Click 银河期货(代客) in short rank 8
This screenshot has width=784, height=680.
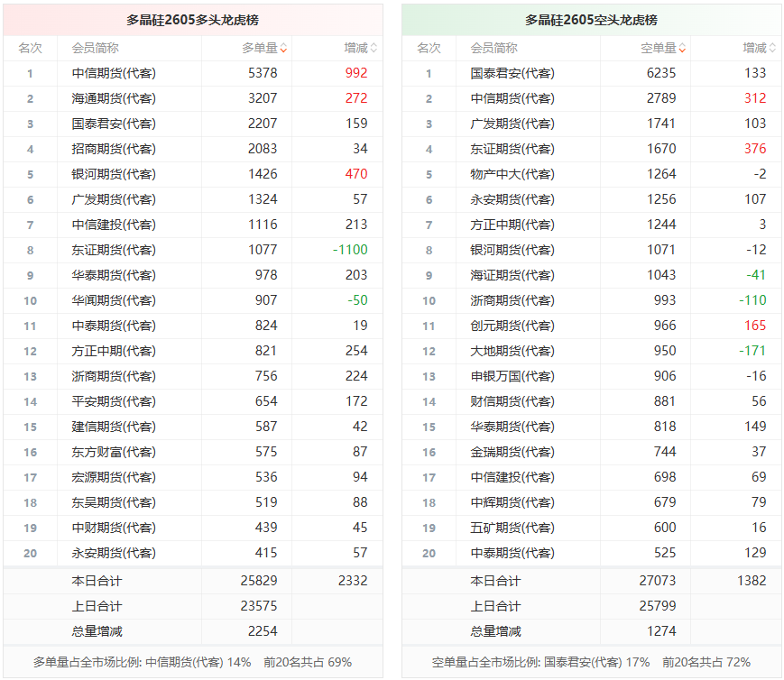(512, 250)
